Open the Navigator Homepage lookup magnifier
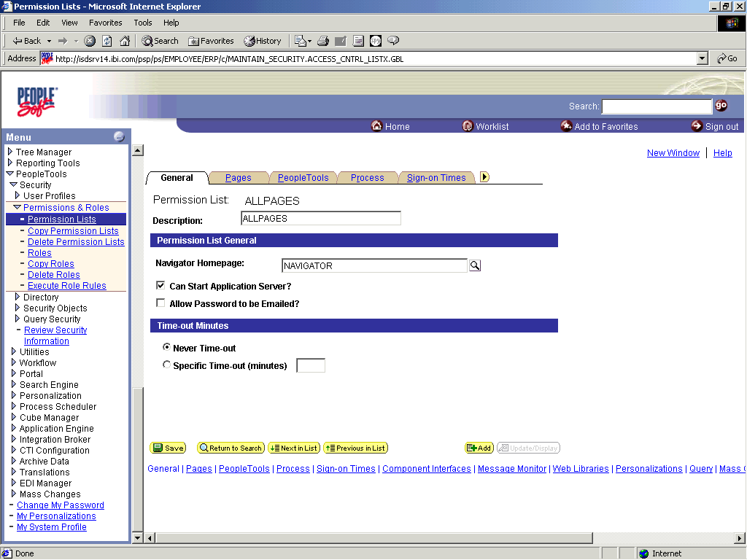 [x=475, y=265]
